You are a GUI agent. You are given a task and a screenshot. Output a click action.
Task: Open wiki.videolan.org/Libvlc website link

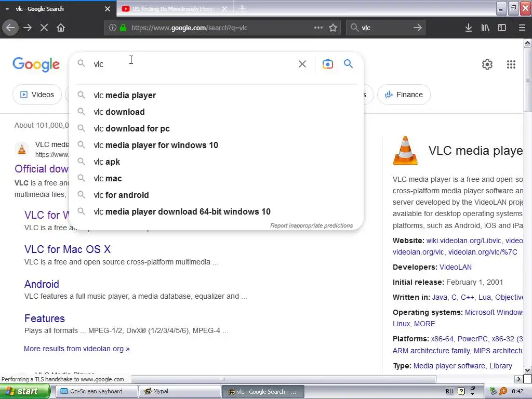tap(463, 241)
